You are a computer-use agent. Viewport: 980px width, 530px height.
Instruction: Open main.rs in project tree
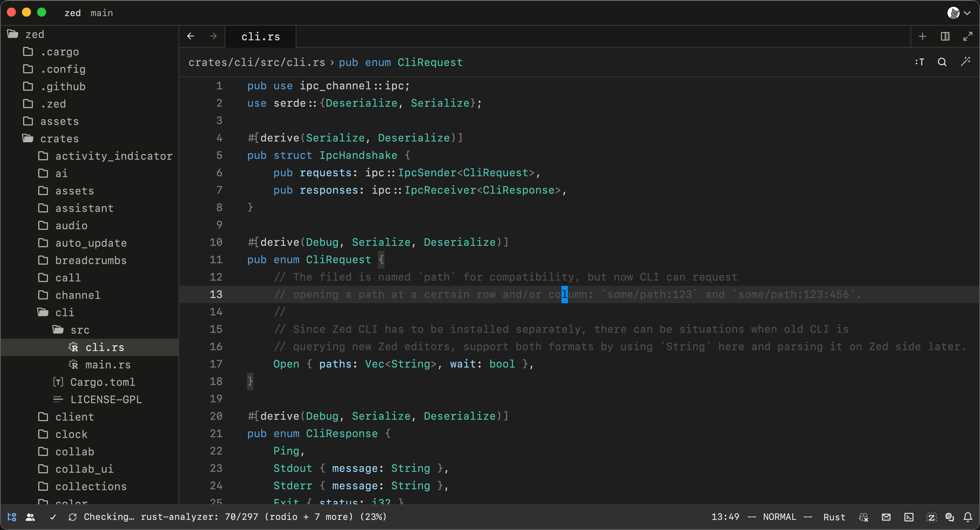pyautogui.click(x=108, y=364)
